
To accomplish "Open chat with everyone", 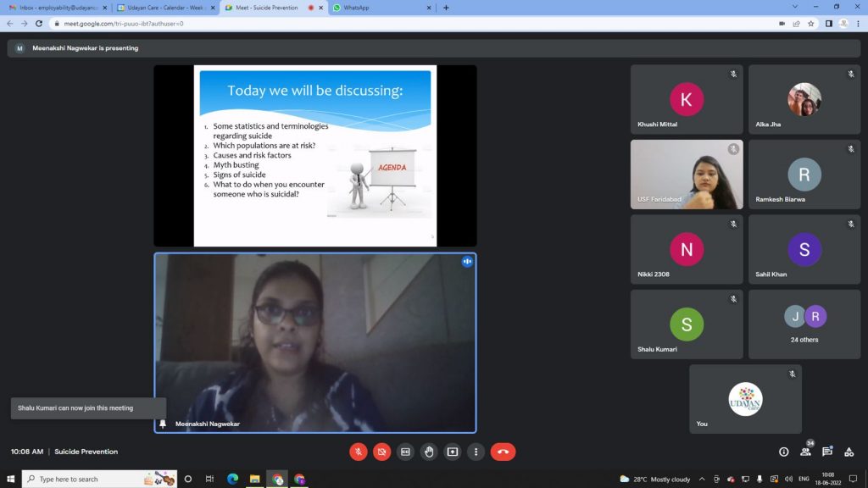I will 827,452.
